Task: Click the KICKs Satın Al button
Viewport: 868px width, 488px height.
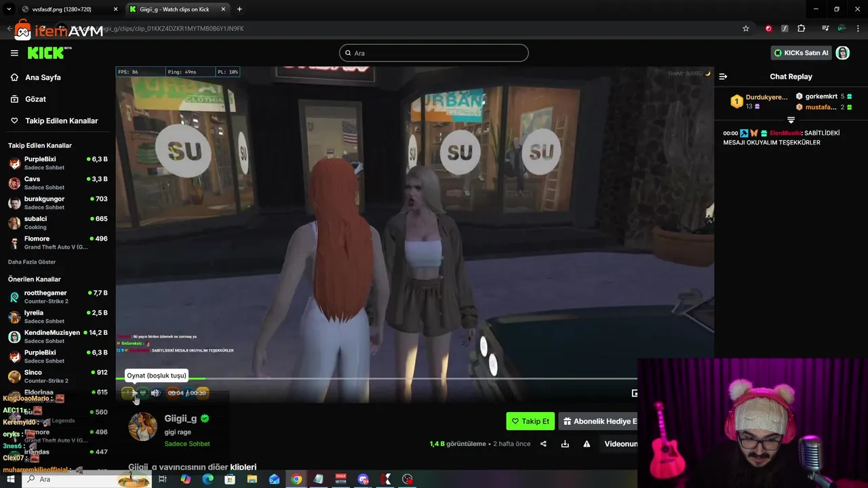Action: (x=801, y=53)
